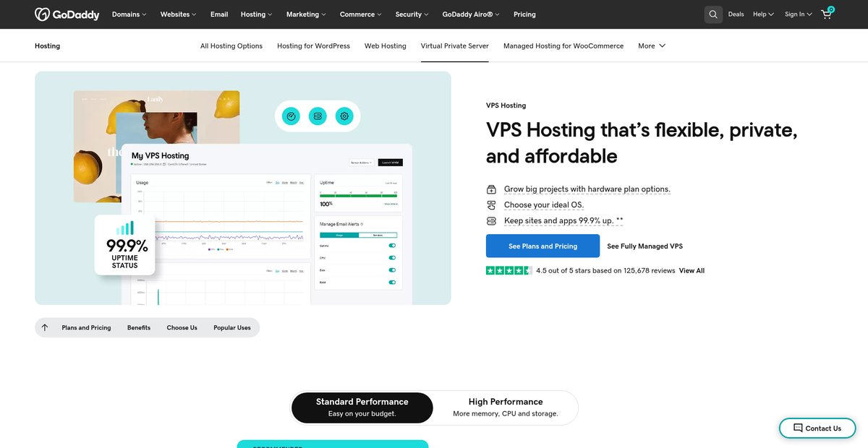868x448 pixels.
Task: Click the ideal OS icon
Action: click(x=492, y=205)
